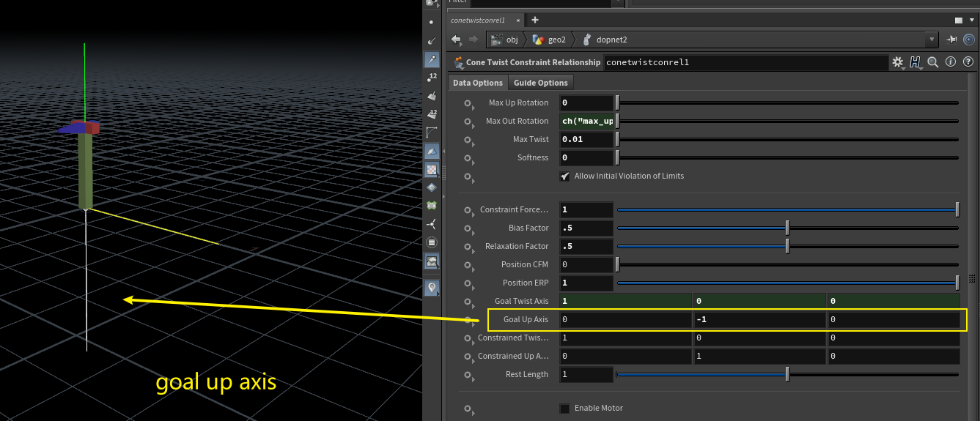Viewport: 980px width, 421px height.
Task: Add a new pane tab with plus
Action: [x=535, y=20]
